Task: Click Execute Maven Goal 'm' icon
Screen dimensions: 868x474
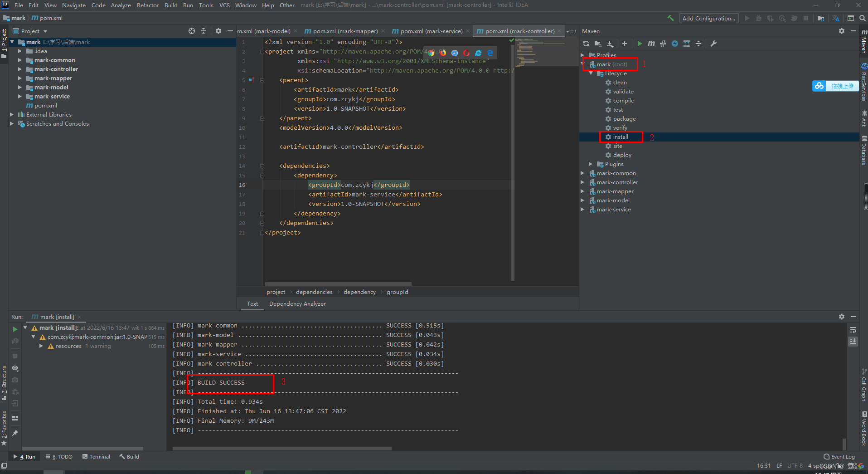Action: coord(651,44)
